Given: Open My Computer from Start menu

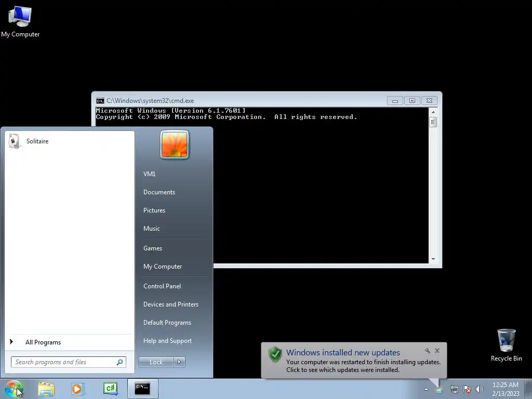Looking at the screenshot, I should coord(163,267).
